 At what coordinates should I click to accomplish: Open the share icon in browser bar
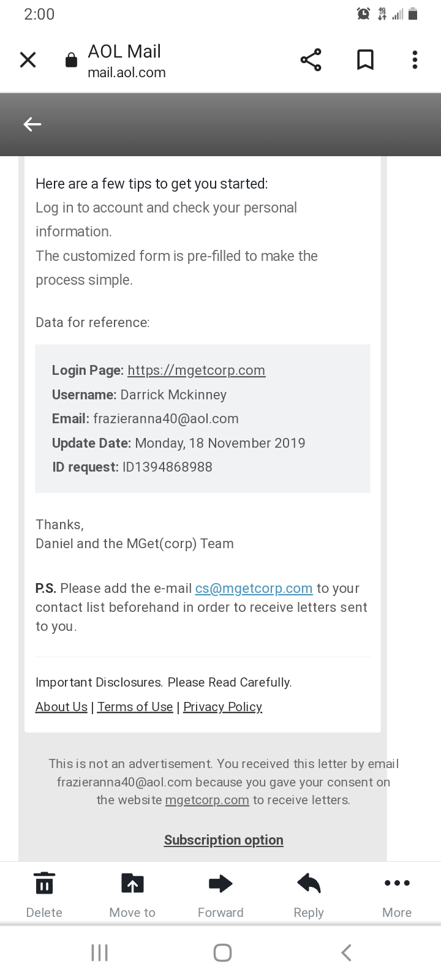(311, 59)
